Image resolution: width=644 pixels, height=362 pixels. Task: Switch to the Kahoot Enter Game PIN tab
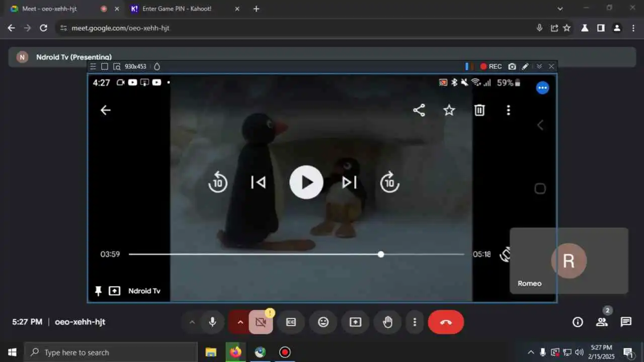pos(184,9)
